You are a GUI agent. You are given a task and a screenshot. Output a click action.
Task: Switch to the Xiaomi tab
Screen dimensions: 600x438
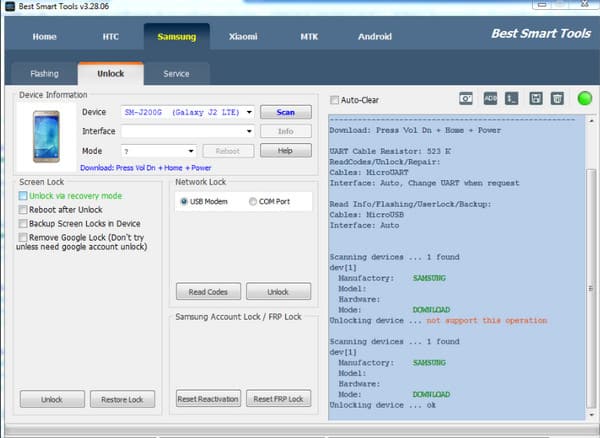point(242,37)
